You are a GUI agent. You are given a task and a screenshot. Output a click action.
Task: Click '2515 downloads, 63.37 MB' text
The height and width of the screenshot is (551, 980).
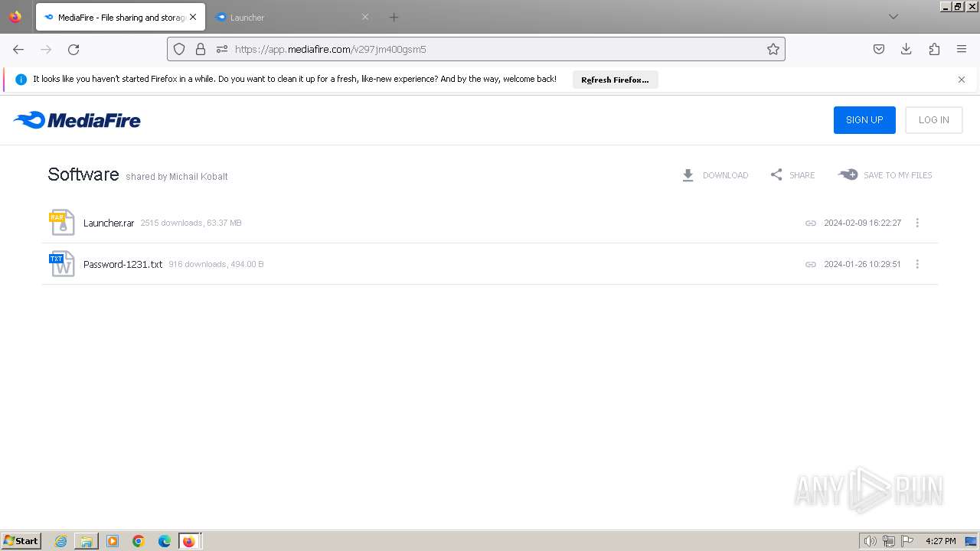[191, 223]
